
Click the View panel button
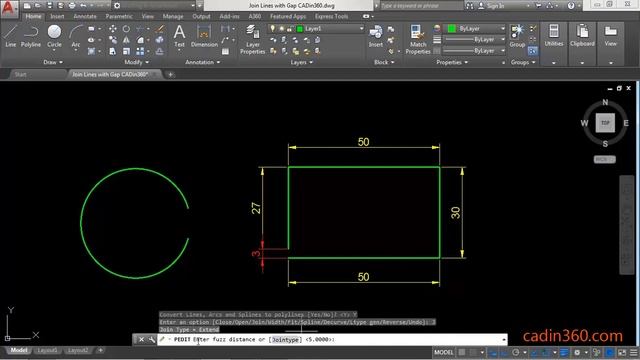(x=610, y=36)
